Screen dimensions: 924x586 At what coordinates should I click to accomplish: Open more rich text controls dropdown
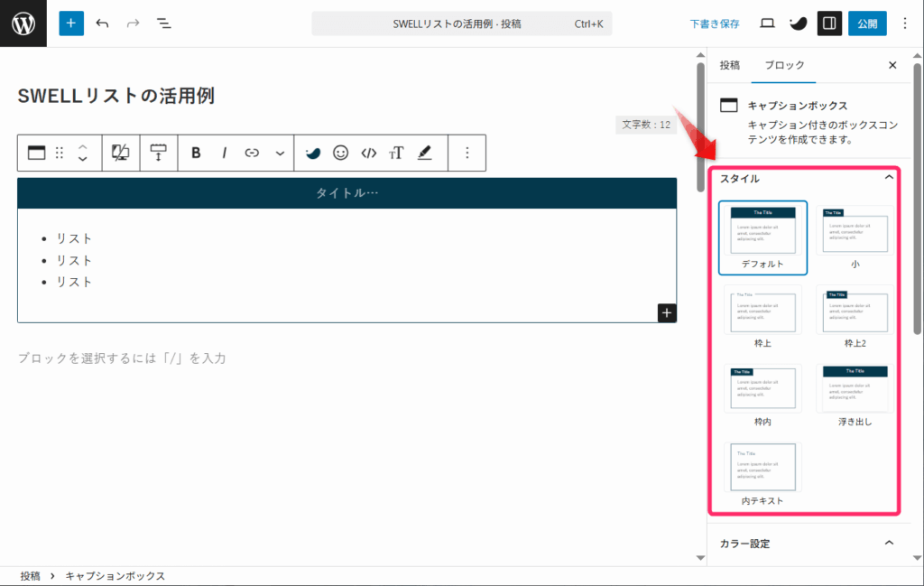pos(280,153)
